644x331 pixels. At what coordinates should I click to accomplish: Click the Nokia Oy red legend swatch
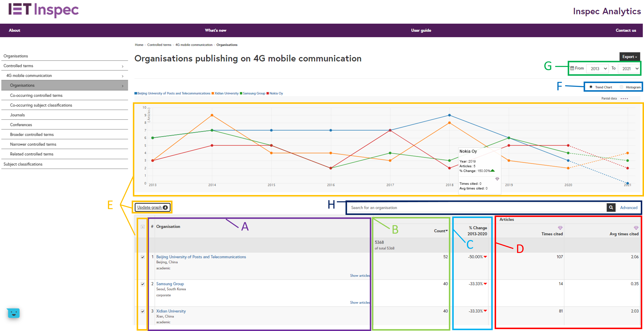[x=267, y=93]
